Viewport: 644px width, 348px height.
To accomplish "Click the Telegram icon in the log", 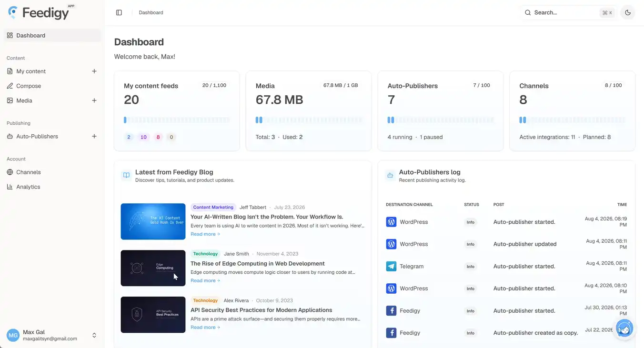I will click(x=391, y=267).
